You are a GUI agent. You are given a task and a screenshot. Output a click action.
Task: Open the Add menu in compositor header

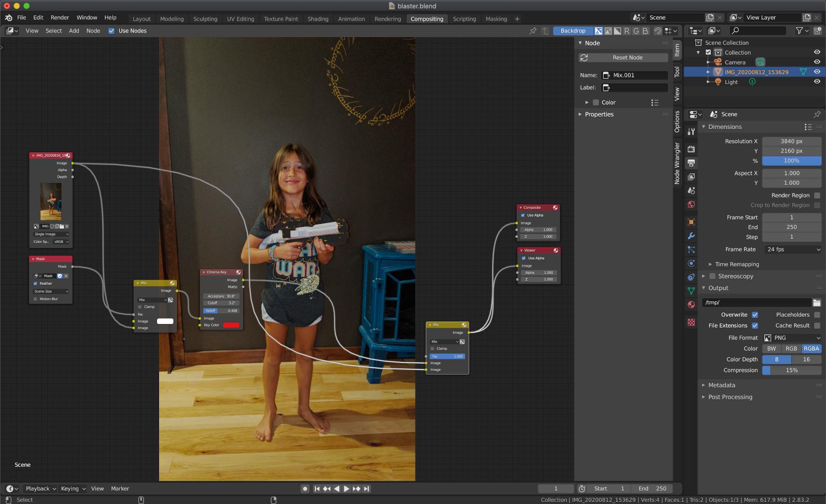[74, 31]
